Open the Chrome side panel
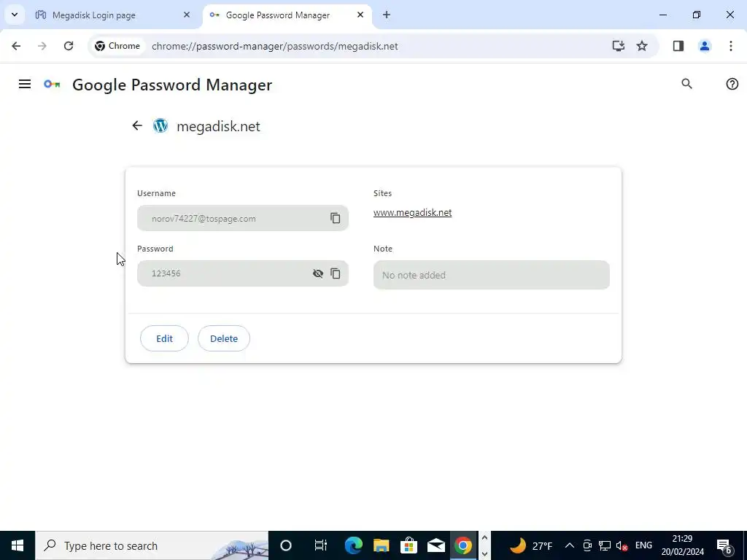This screenshot has width=747, height=560. [x=678, y=46]
